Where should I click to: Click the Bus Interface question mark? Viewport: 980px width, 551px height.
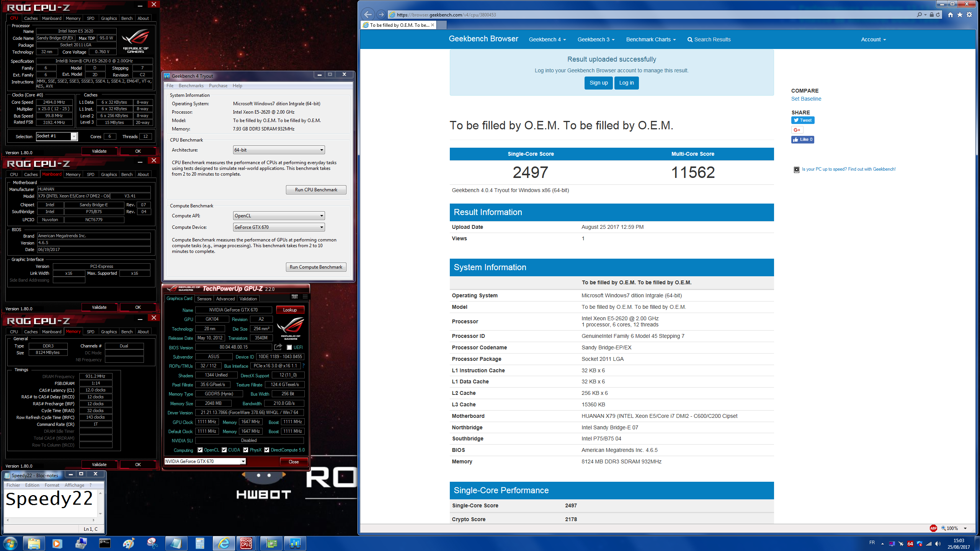[303, 366]
